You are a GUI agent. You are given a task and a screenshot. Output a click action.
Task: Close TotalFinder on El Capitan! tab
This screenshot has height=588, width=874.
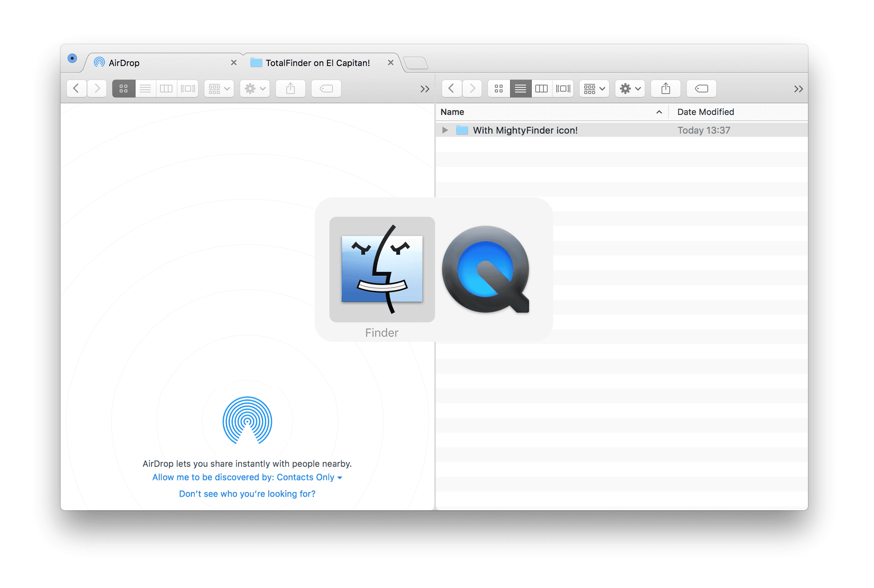pyautogui.click(x=391, y=63)
